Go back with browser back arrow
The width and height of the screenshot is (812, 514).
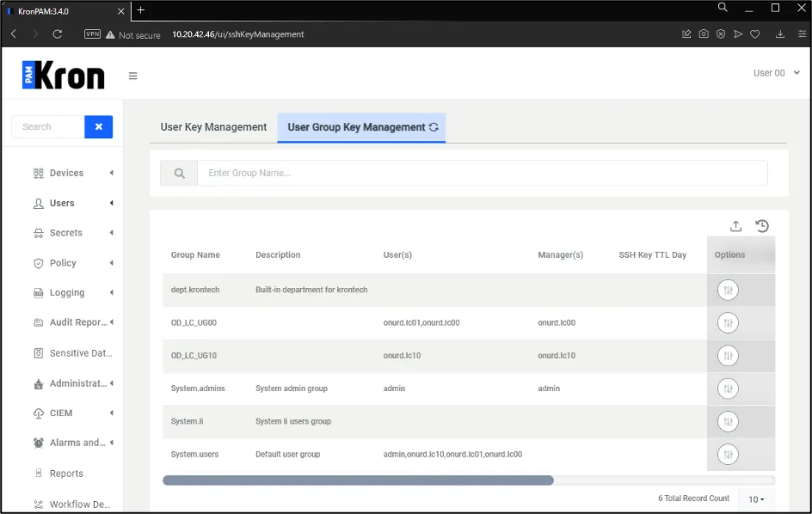14,34
